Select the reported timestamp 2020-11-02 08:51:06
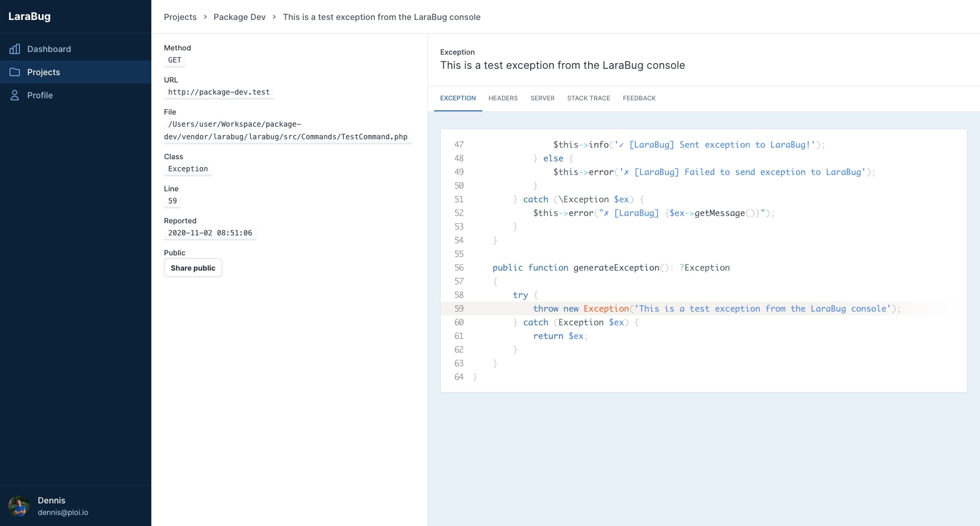 209,233
